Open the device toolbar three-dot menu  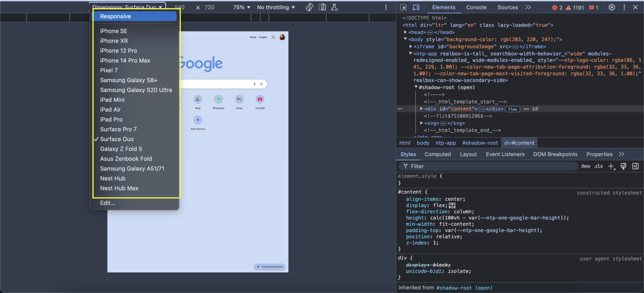[385, 7]
